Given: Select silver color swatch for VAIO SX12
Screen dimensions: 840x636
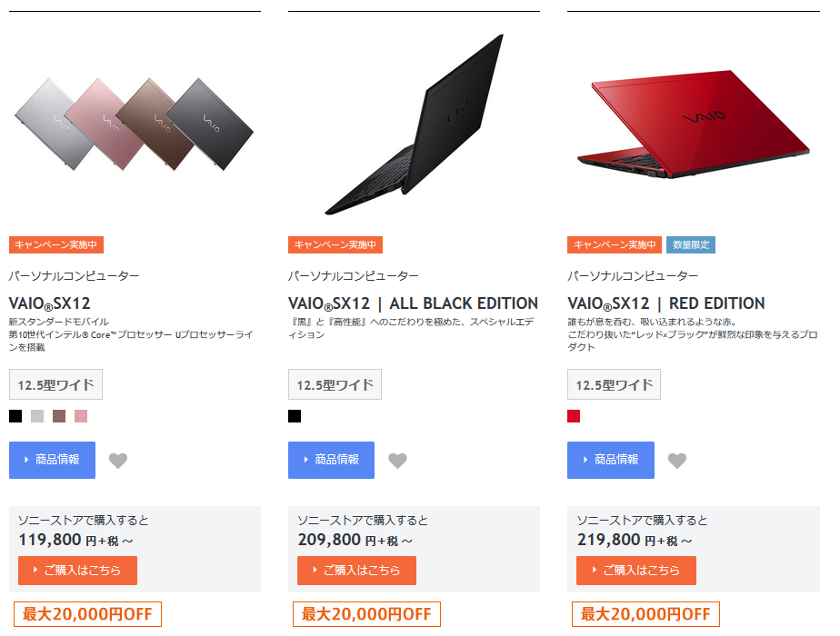Looking at the screenshot, I should (37, 416).
